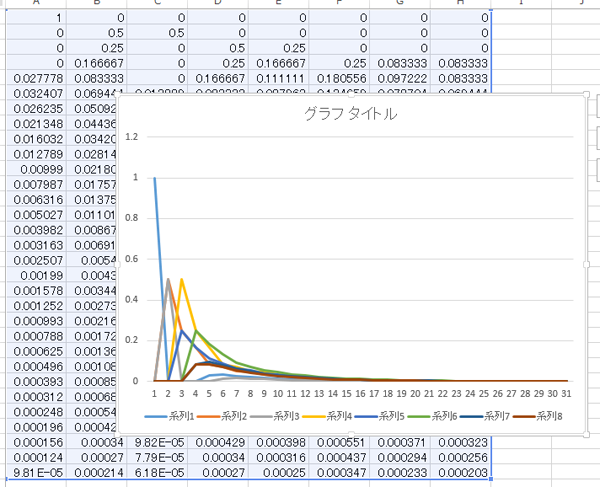The height and width of the screenshot is (487, 600).
Task: Select the cell containing 0.001578
Action: pyautogui.click(x=36, y=291)
